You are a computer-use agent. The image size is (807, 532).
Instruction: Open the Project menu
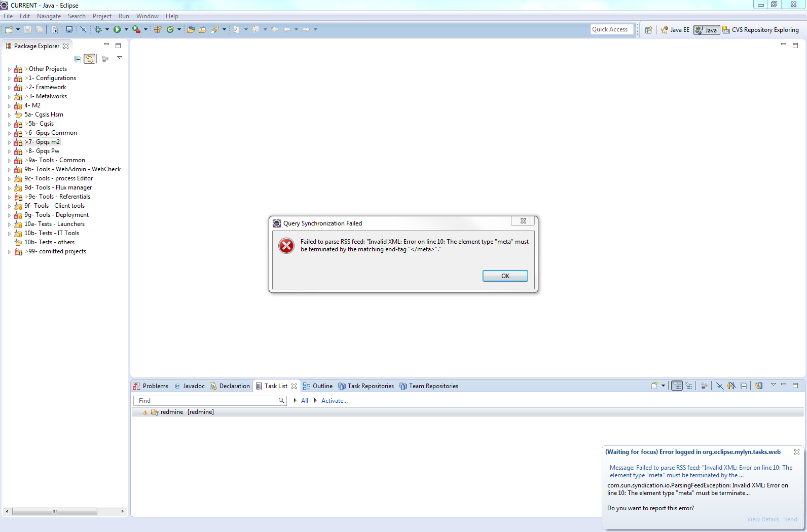coord(102,16)
